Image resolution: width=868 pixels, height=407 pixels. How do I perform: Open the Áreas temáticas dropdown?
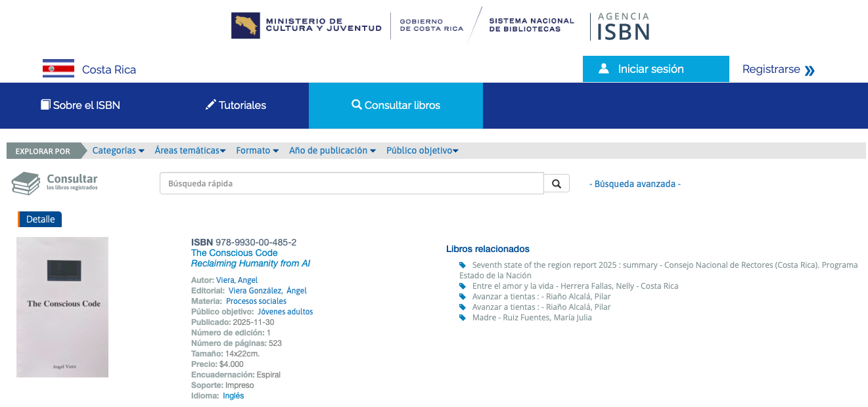tap(190, 150)
